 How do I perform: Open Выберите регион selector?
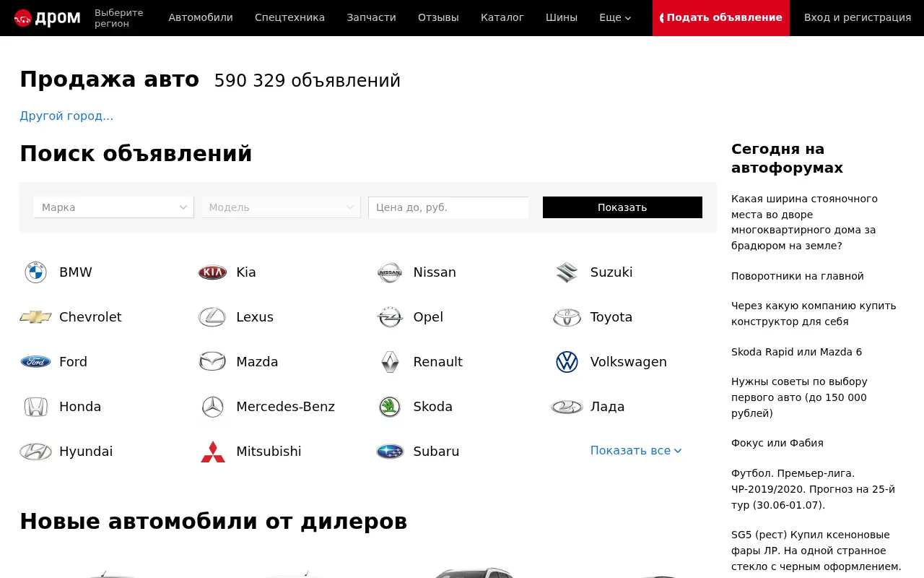point(119,18)
